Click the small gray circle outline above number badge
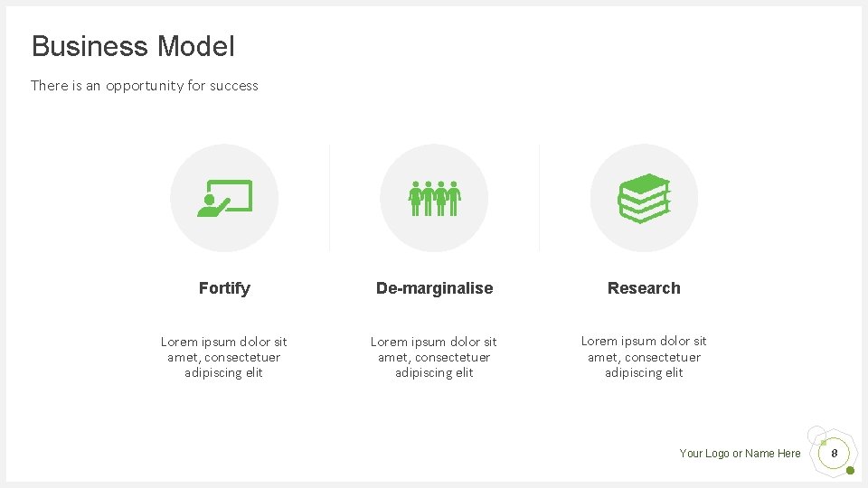Screen dimensions: 868x488 point(813,433)
